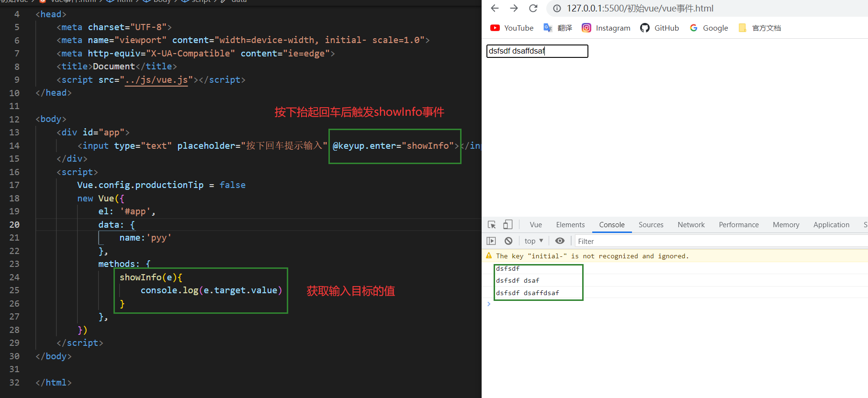Click @keyup.enter attribute in the code

click(x=364, y=145)
